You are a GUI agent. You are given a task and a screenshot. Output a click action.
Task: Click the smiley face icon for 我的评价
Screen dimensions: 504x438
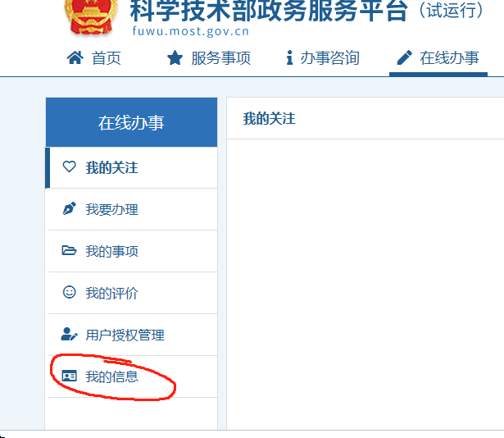coord(69,292)
